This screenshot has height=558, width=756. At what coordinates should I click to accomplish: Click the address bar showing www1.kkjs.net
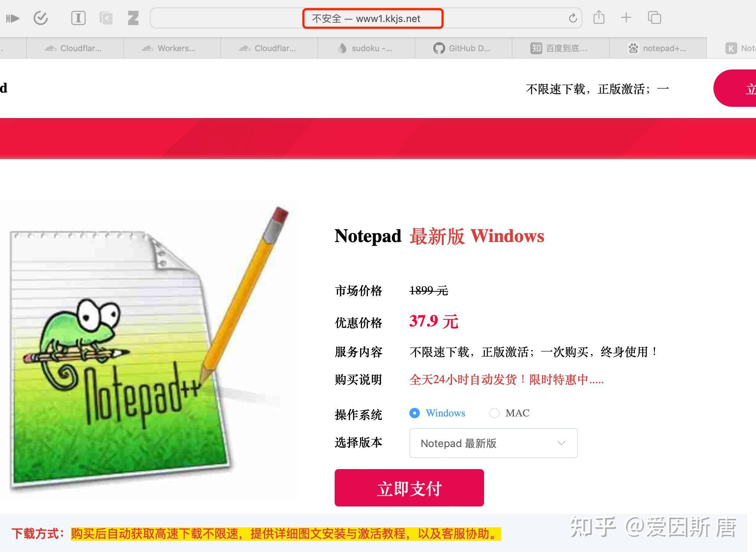pyautogui.click(x=366, y=18)
